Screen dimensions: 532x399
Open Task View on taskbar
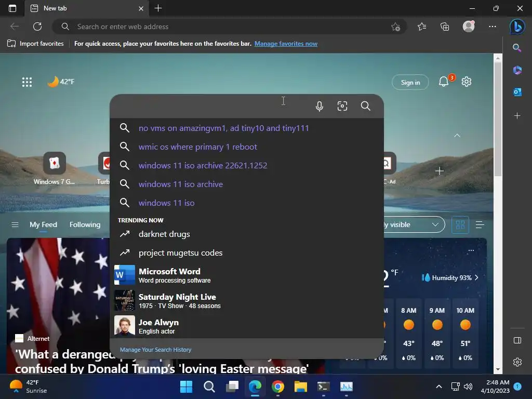pyautogui.click(x=232, y=387)
